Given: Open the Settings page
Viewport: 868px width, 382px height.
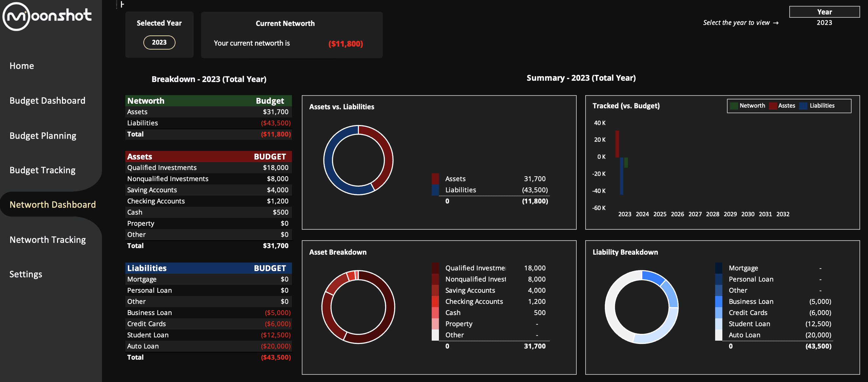Looking at the screenshot, I should 26,274.
